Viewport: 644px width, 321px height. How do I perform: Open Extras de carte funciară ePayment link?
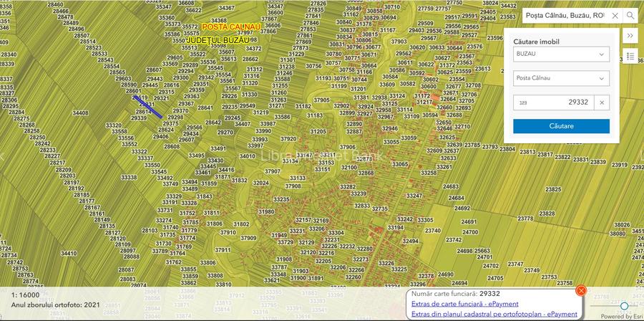(464, 304)
